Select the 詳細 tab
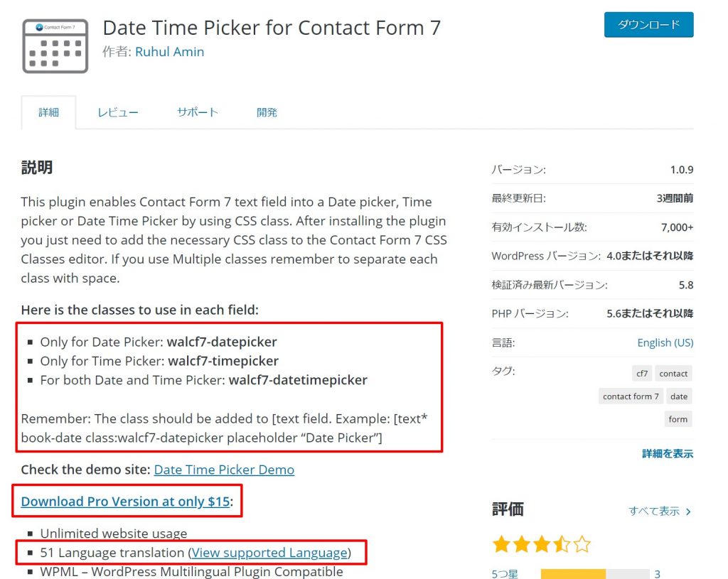This screenshot has height=579, width=728. click(49, 112)
